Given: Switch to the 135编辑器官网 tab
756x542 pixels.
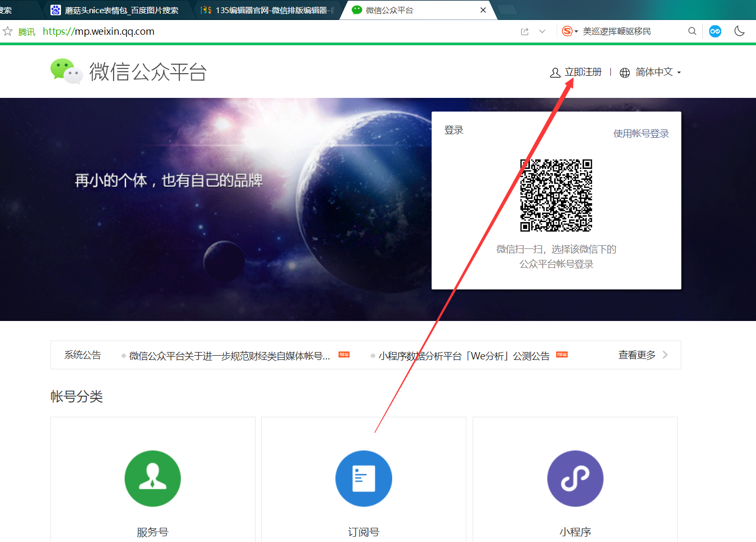Looking at the screenshot, I should click(x=263, y=9).
